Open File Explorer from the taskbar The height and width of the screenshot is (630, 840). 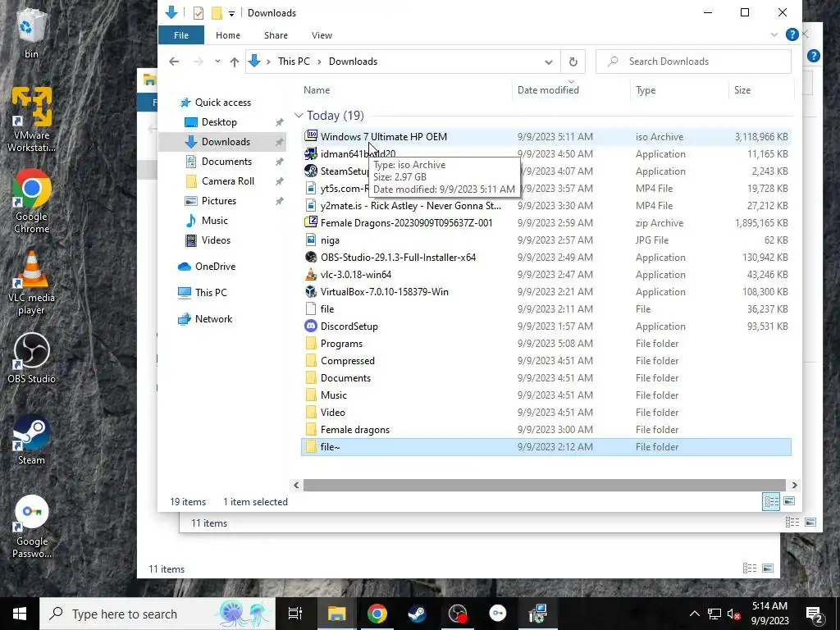pyautogui.click(x=337, y=614)
